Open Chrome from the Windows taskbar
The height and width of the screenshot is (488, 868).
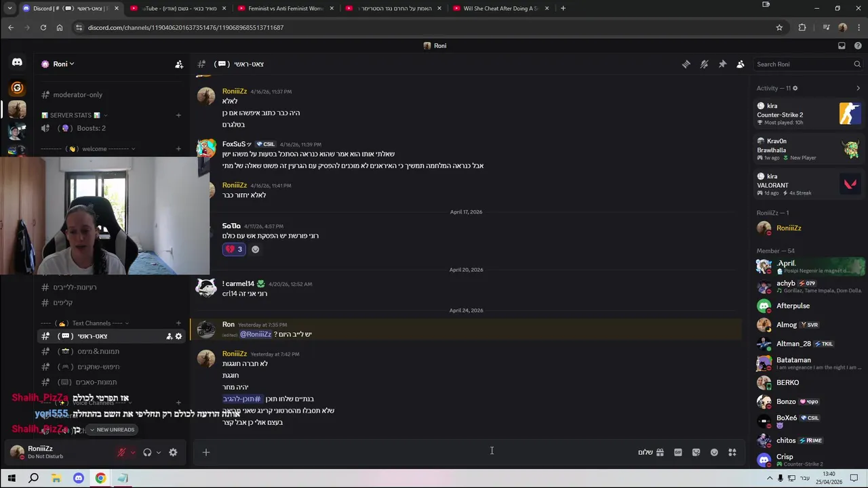point(100,478)
